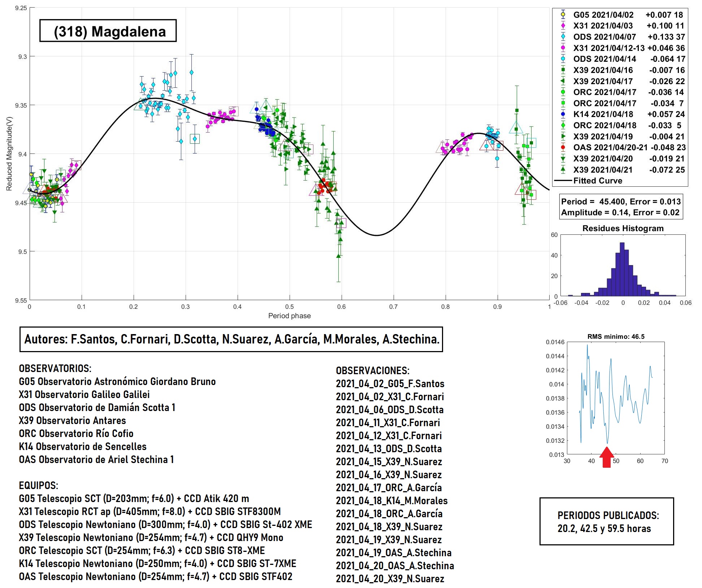Screen dimensions: 702x588
Task: Click ORC Observatorio Río Cofio
Action: [76, 433]
